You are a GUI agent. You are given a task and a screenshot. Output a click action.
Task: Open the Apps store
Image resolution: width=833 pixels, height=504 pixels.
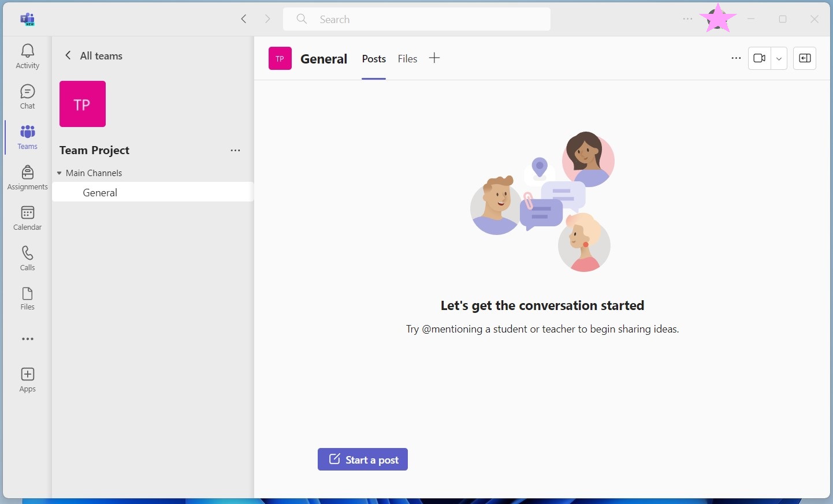(27, 380)
